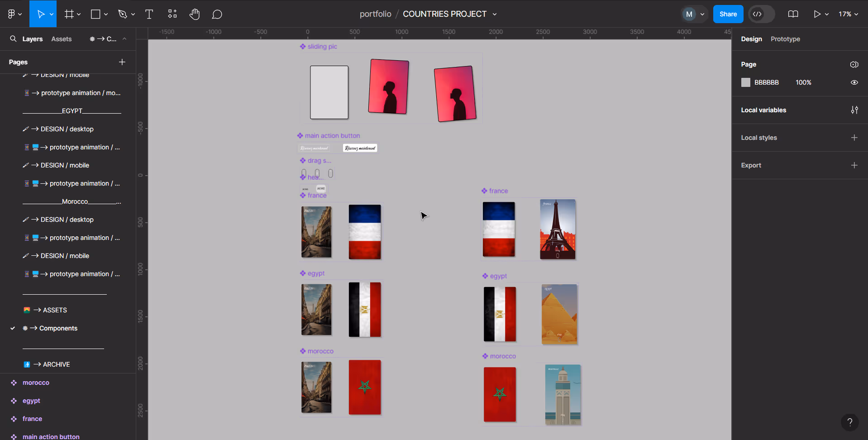Screen dimensions: 868x440
Task: Add a local style
Action: (854, 138)
